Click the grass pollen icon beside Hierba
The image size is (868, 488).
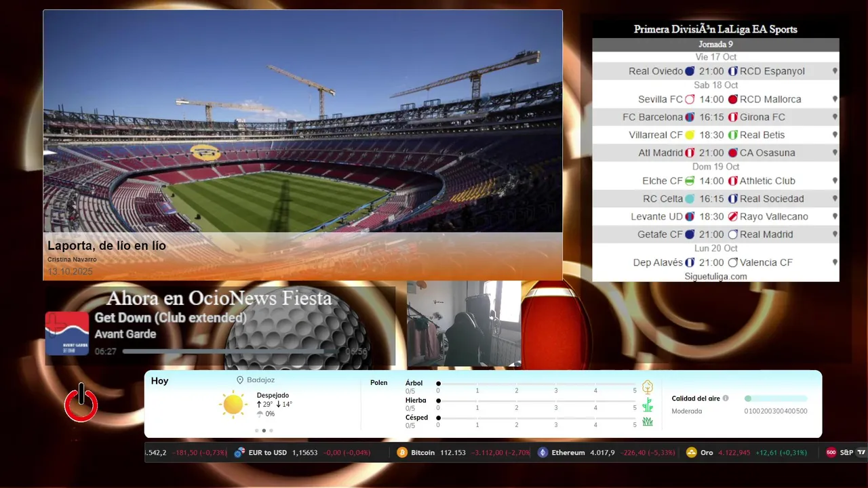point(648,405)
